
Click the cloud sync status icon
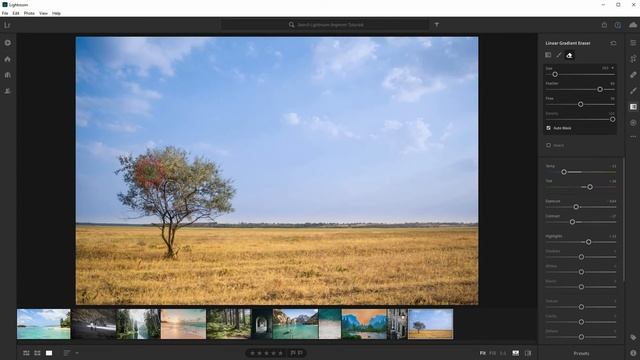(x=633, y=25)
